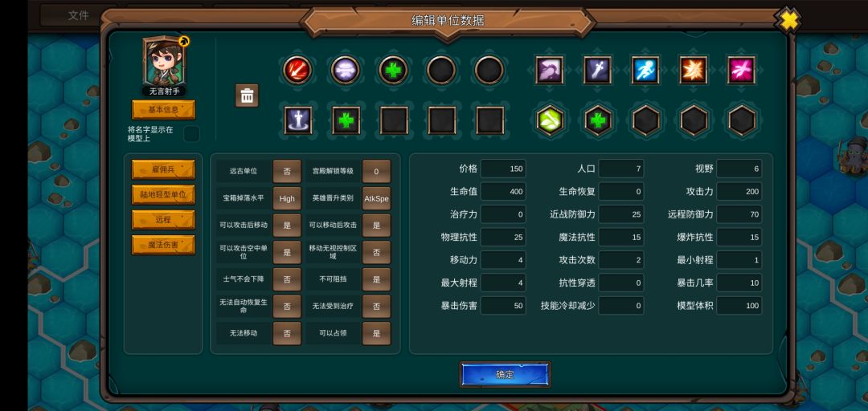The height and width of the screenshot is (411, 868).
Task: Open 陆地轻型单位 type selector
Action: 163,195
